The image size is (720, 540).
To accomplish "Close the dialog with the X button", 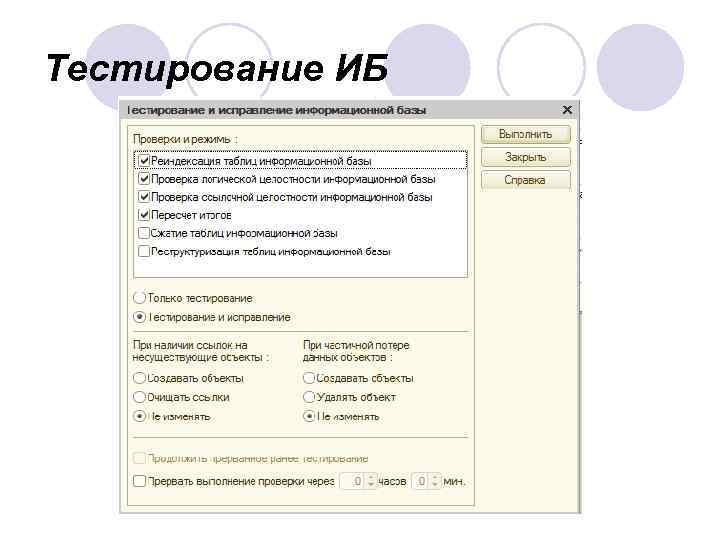I will click(x=567, y=110).
